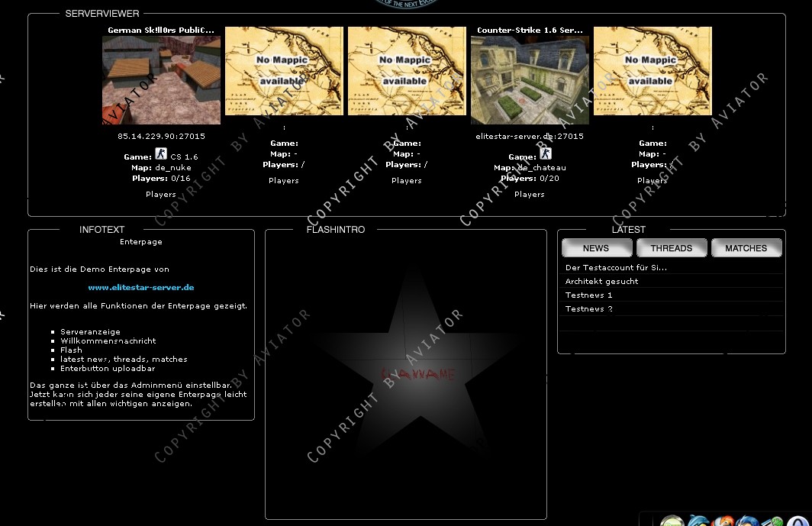812x526 pixels.
Task: Expand Players list for the de_chateau server
Action: tap(529, 195)
